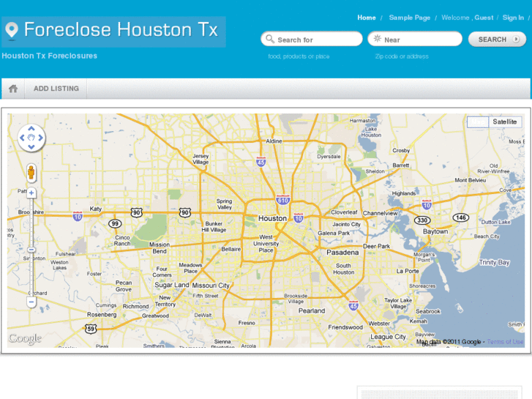
Task: Click Interstate 610 shield on map
Action: coord(283,200)
